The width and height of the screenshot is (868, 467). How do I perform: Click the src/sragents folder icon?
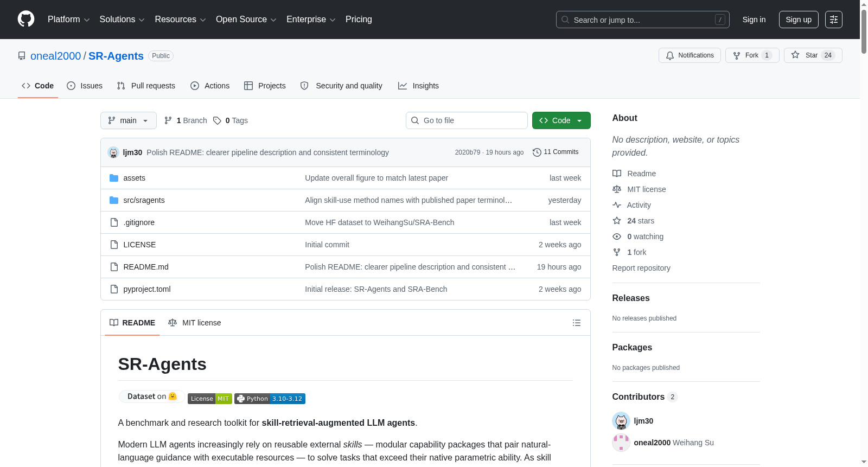(114, 200)
